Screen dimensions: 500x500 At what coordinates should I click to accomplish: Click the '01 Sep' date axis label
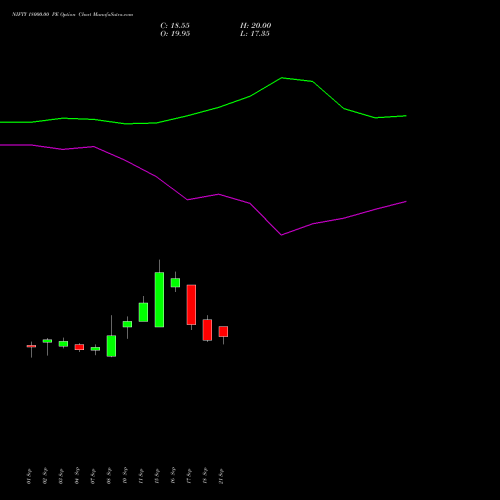(29, 476)
